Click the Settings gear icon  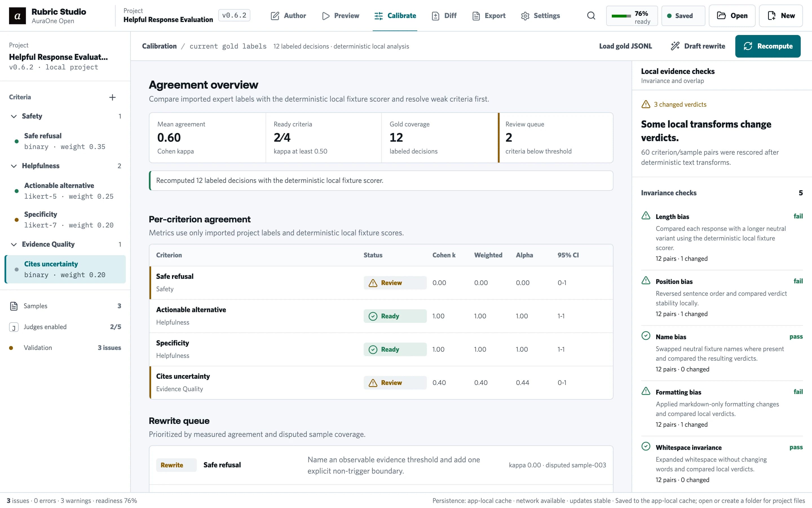(525, 16)
